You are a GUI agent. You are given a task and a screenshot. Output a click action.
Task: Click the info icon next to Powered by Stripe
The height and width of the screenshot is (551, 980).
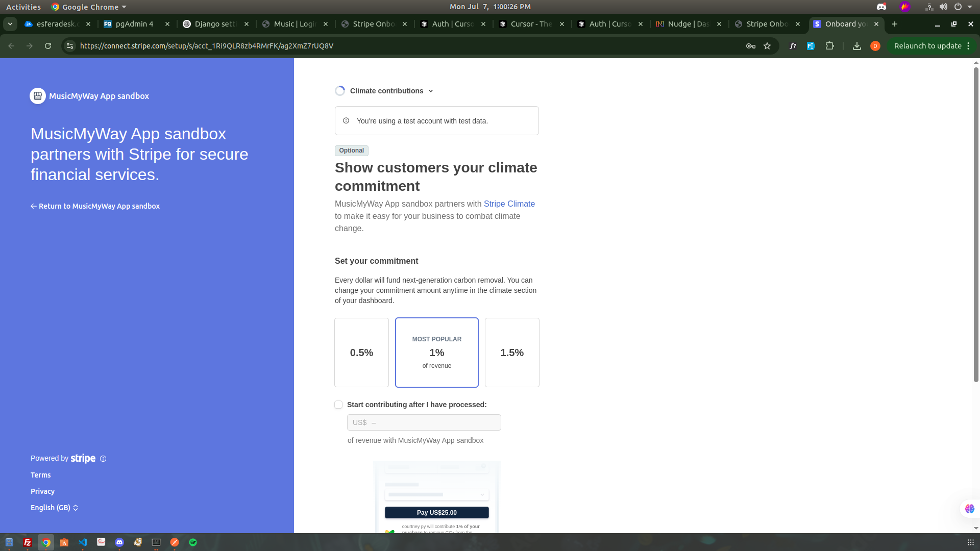pyautogui.click(x=103, y=459)
